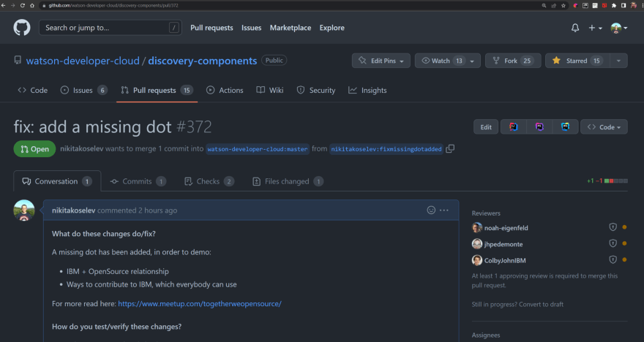Open the discovery-components repository link
This screenshot has height=342, width=644.
point(202,61)
